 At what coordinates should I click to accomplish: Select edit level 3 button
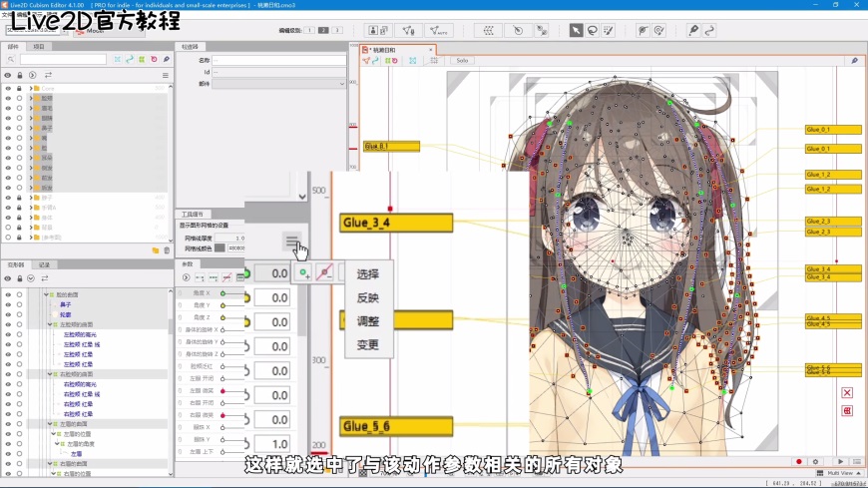337,30
